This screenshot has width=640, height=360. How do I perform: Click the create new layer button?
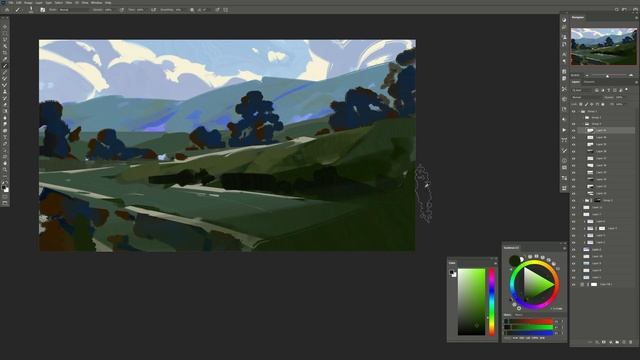[x=624, y=342]
